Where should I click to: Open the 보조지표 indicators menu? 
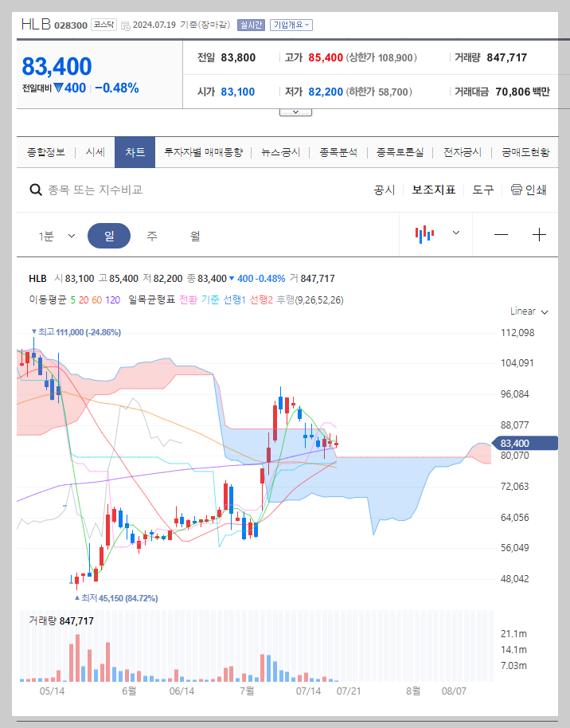click(x=433, y=190)
